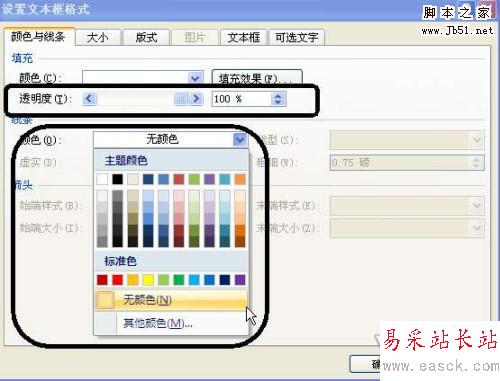Select red theme color in top row
The height and width of the screenshot is (381, 500).
point(179,179)
